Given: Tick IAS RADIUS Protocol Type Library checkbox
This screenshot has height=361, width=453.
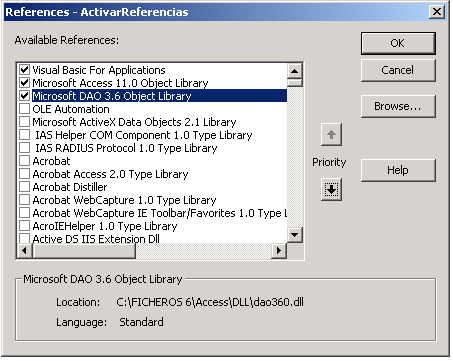Looking at the screenshot, I should click(24, 148).
